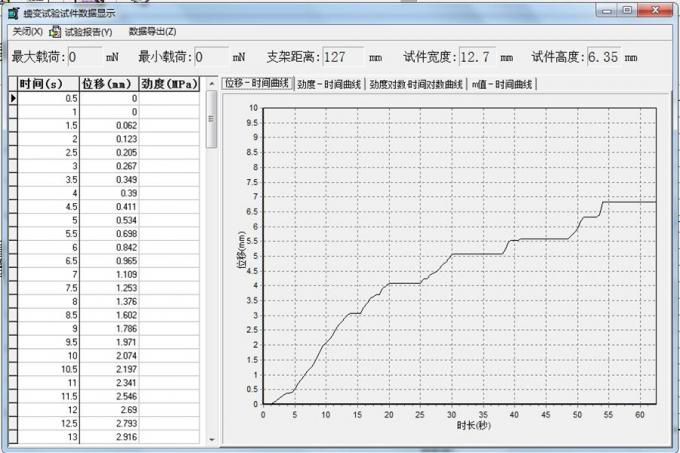Click the 位移(mm) column header
Screen dimensions: 680x453
pyautogui.click(x=107, y=83)
